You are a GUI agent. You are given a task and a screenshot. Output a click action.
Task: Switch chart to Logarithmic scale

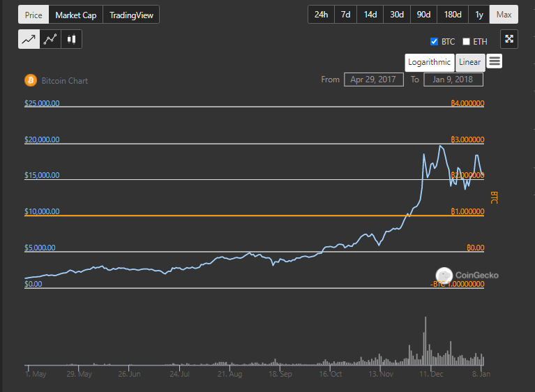coord(430,63)
